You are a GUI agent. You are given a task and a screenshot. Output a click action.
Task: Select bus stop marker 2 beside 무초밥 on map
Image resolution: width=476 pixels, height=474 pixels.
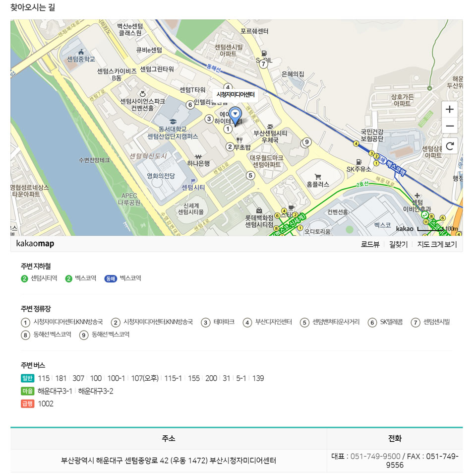pyautogui.click(x=230, y=147)
